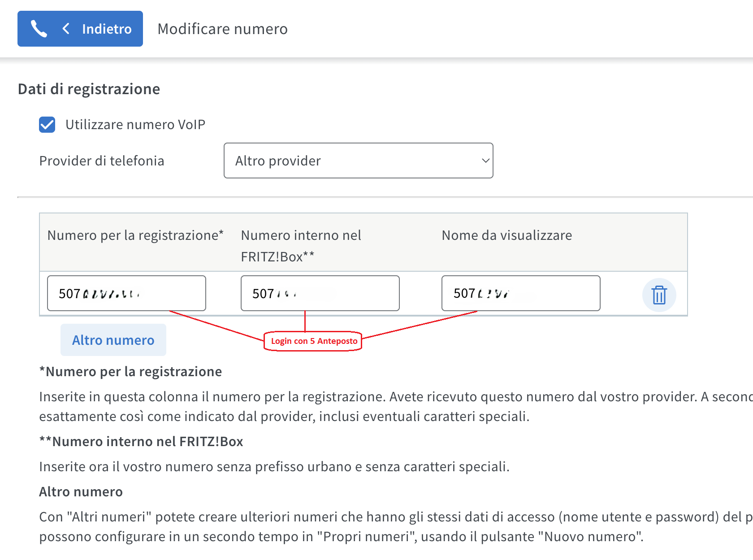Click the Modificare numero page title
This screenshot has width=753, height=560.
(223, 29)
